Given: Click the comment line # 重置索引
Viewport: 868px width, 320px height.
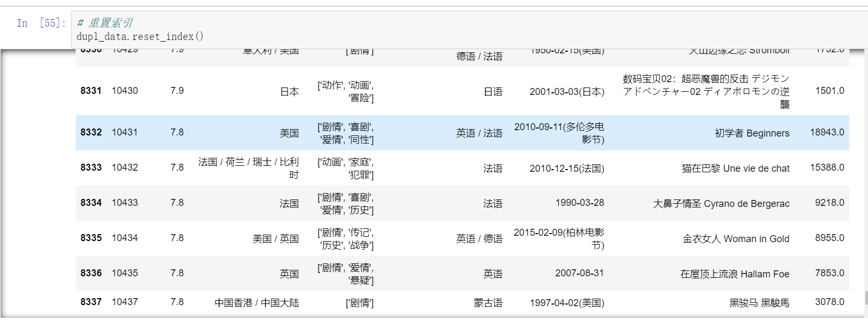Looking at the screenshot, I should click(x=105, y=23).
